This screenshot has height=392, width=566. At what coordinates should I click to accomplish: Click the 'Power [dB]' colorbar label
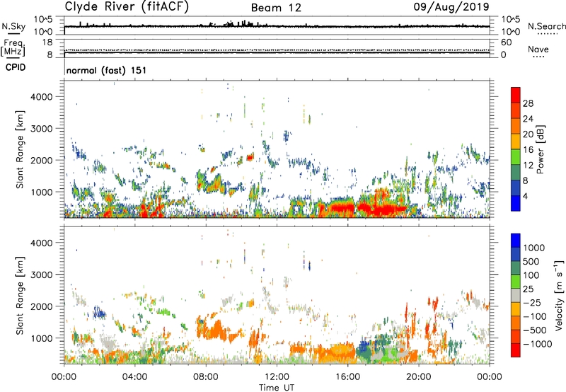coord(540,149)
